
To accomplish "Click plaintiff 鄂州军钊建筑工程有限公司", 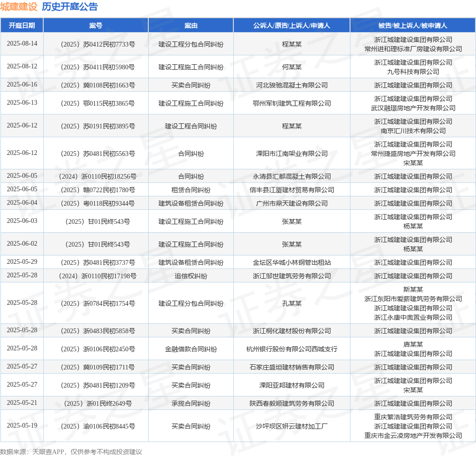I will pos(292,104).
